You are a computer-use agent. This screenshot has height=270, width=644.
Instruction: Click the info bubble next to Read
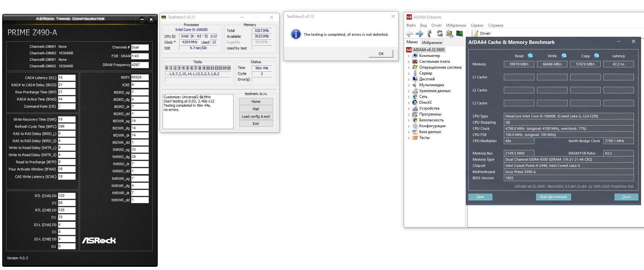pyautogui.click(x=530, y=56)
